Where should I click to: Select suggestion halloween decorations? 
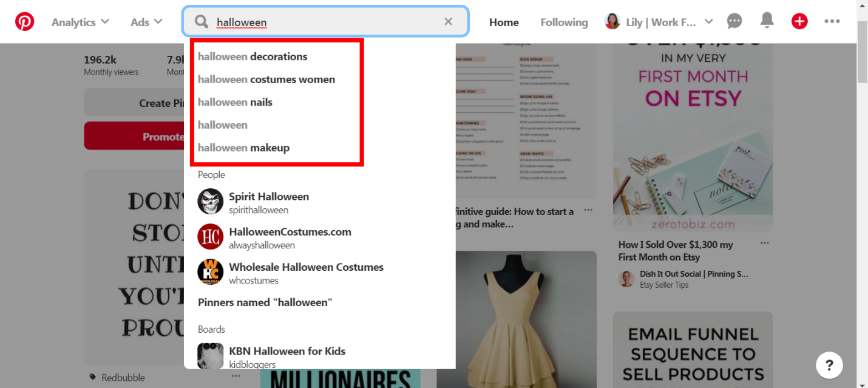pyautogui.click(x=253, y=56)
